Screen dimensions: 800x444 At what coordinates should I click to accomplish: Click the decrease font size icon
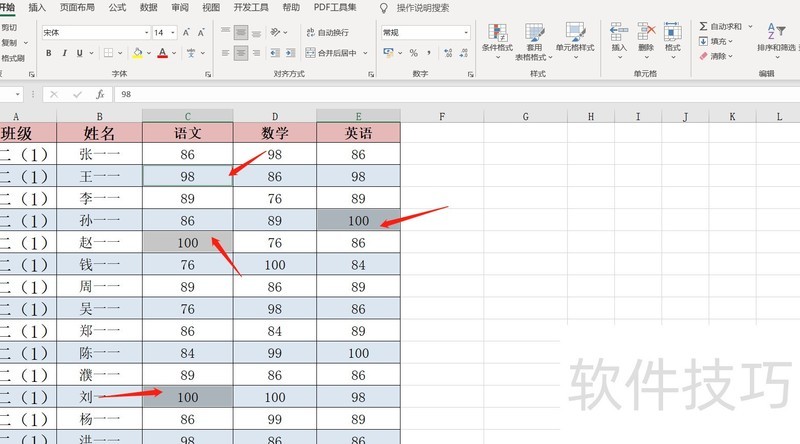click(x=202, y=33)
